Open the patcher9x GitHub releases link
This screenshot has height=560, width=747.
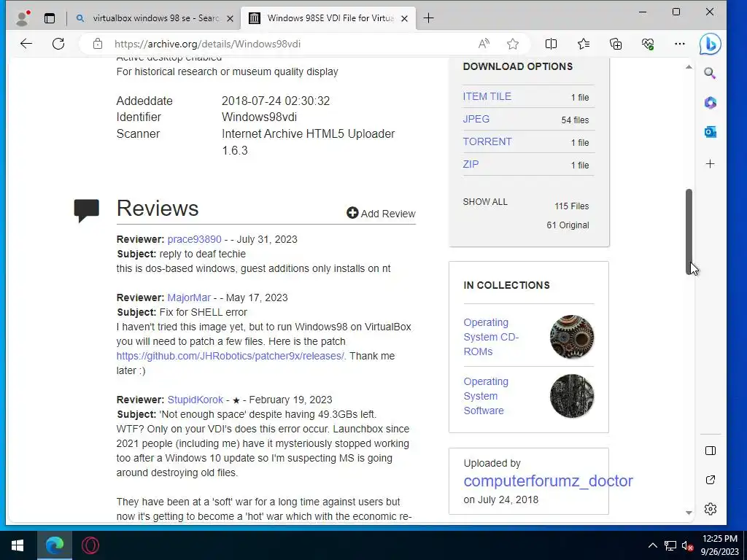pos(231,356)
